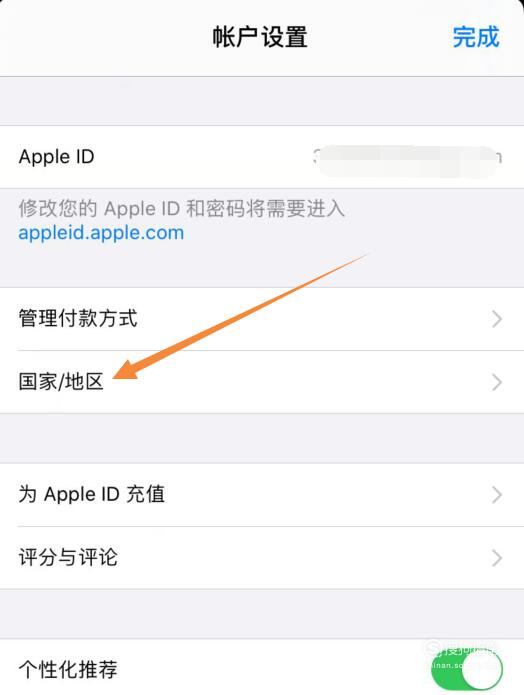Tap the 为 Apple ID 充值 label text

point(92,495)
